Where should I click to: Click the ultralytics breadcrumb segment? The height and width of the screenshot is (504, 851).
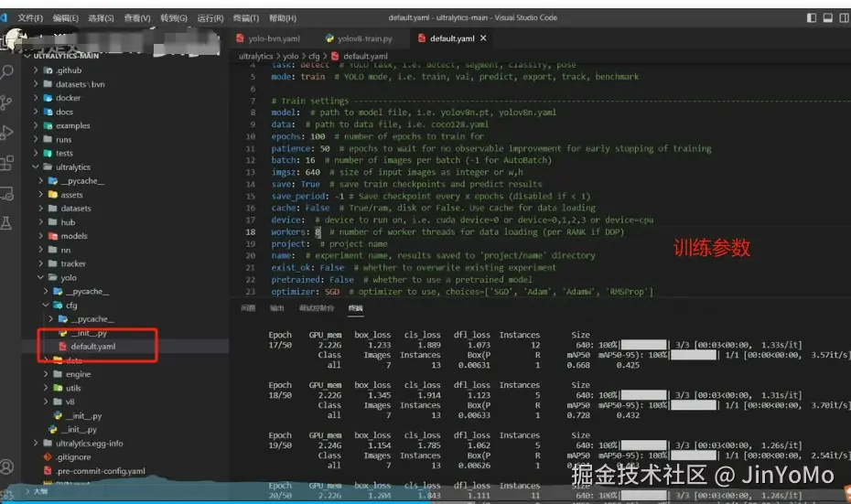coord(255,56)
